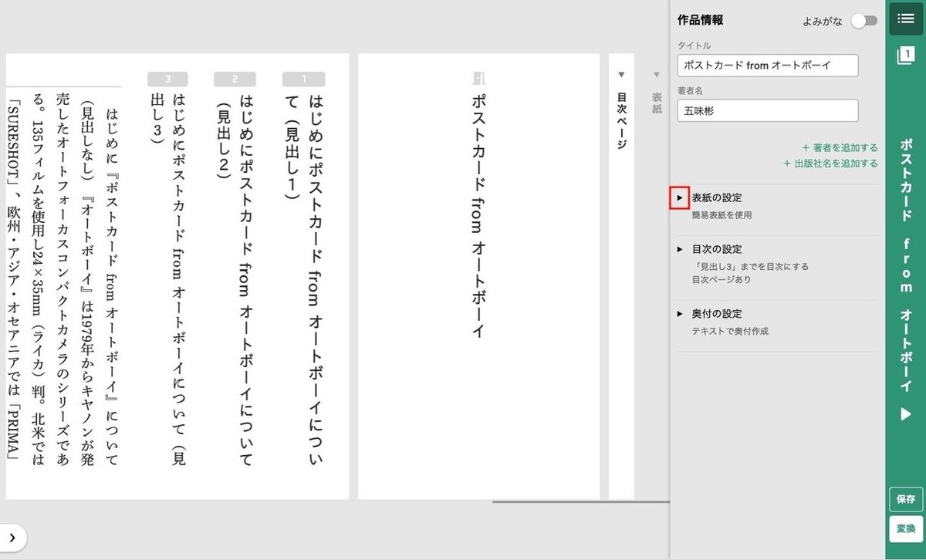
Task: Expand the 奥付の設定 section
Action: pos(680,313)
